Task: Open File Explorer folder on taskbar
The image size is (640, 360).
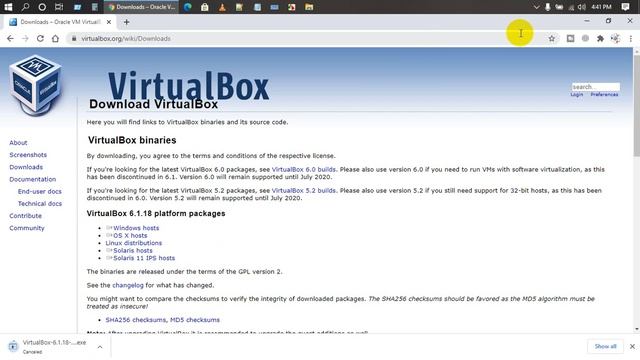Action: click(309, 7)
